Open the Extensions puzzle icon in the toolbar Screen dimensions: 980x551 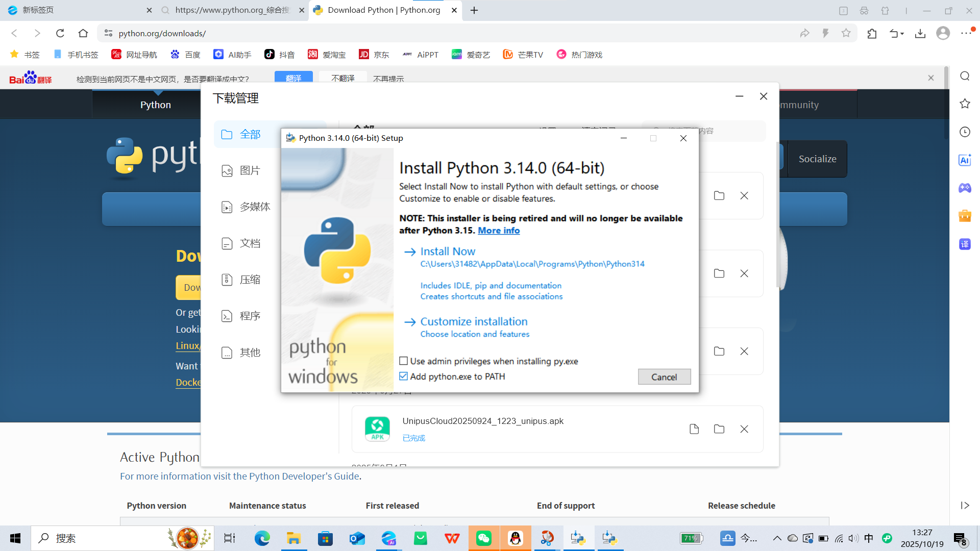[x=872, y=33]
